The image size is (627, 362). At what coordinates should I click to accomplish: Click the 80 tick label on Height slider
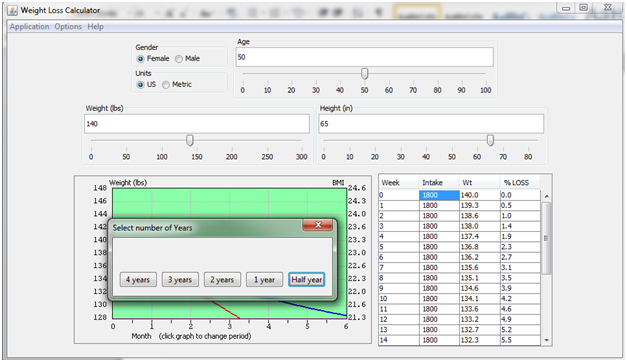[x=528, y=157]
